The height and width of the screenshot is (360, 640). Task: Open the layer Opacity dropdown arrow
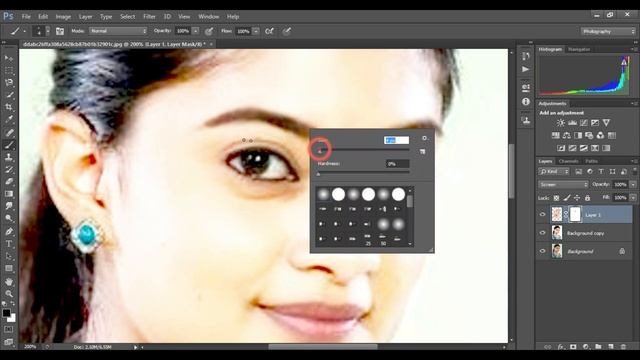633,184
